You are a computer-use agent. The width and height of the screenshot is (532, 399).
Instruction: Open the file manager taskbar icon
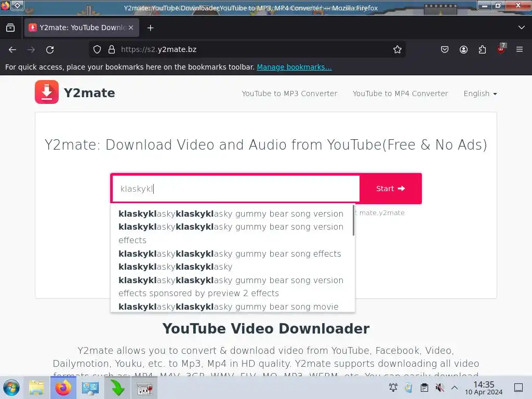point(36,388)
